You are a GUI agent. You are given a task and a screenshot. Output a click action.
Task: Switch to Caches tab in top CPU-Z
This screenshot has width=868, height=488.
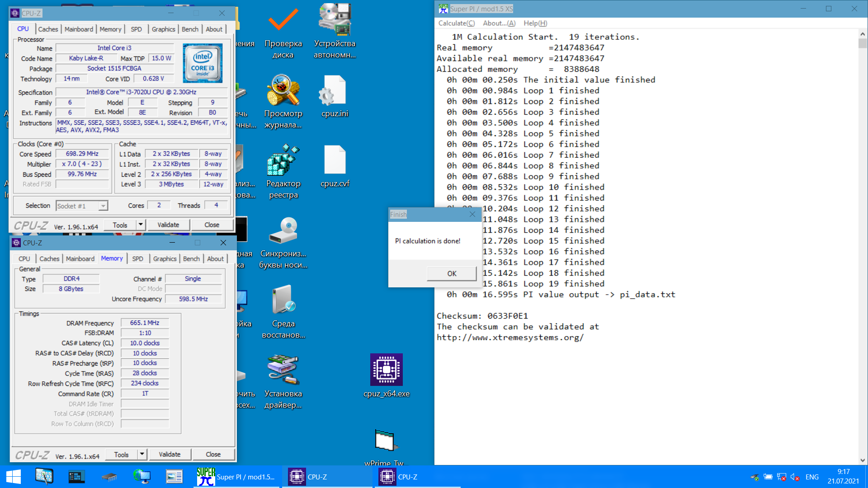(48, 29)
